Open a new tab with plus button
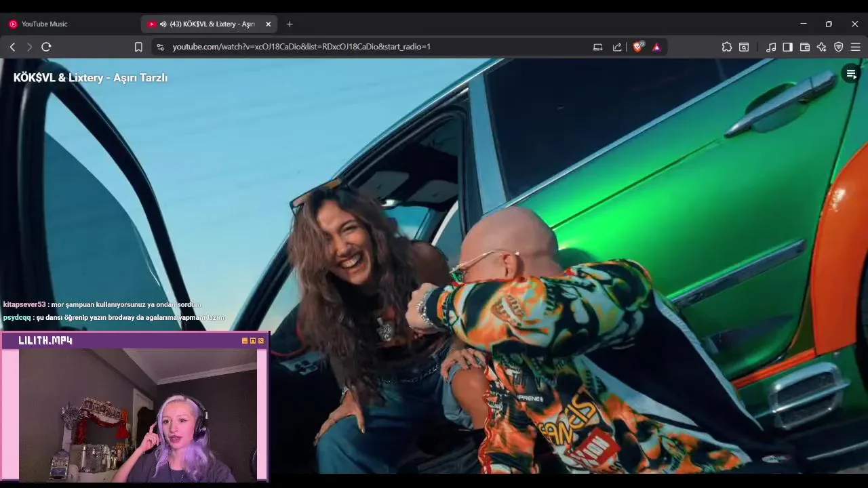Screen dimensions: 868x488 [290, 24]
